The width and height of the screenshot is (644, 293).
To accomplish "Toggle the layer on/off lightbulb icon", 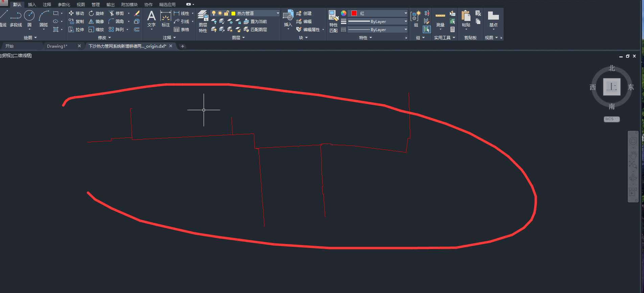I will (x=214, y=13).
